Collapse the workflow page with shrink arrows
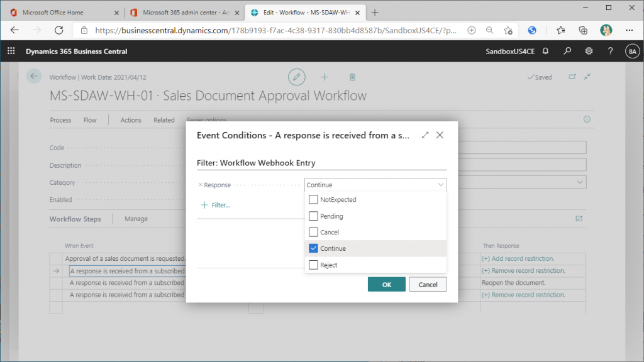The width and height of the screenshot is (644, 362). click(x=587, y=77)
